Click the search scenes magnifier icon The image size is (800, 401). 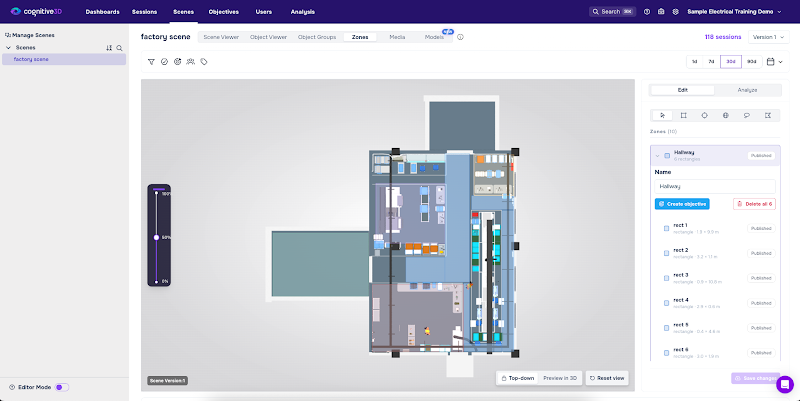[x=119, y=48]
